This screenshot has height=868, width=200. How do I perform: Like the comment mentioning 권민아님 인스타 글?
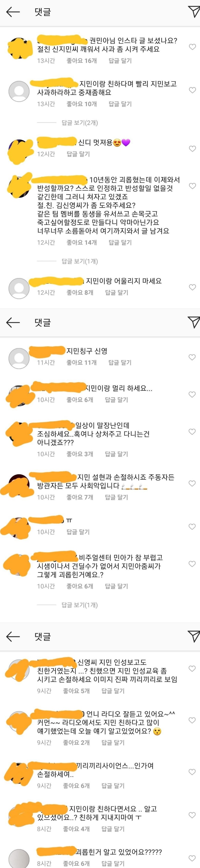click(x=192, y=47)
